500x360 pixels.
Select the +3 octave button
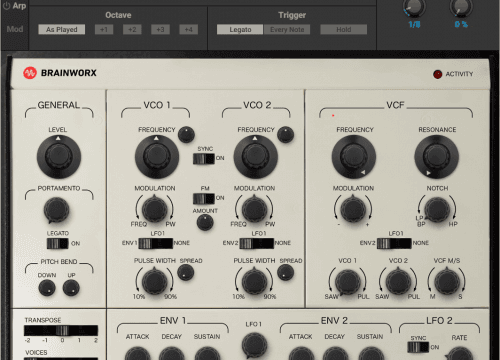[160, 29]
